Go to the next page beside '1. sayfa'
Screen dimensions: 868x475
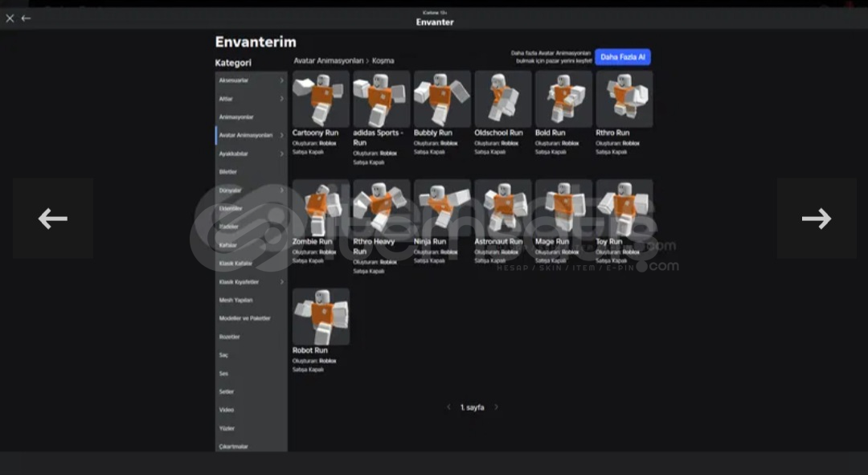[x=496, y=407]
